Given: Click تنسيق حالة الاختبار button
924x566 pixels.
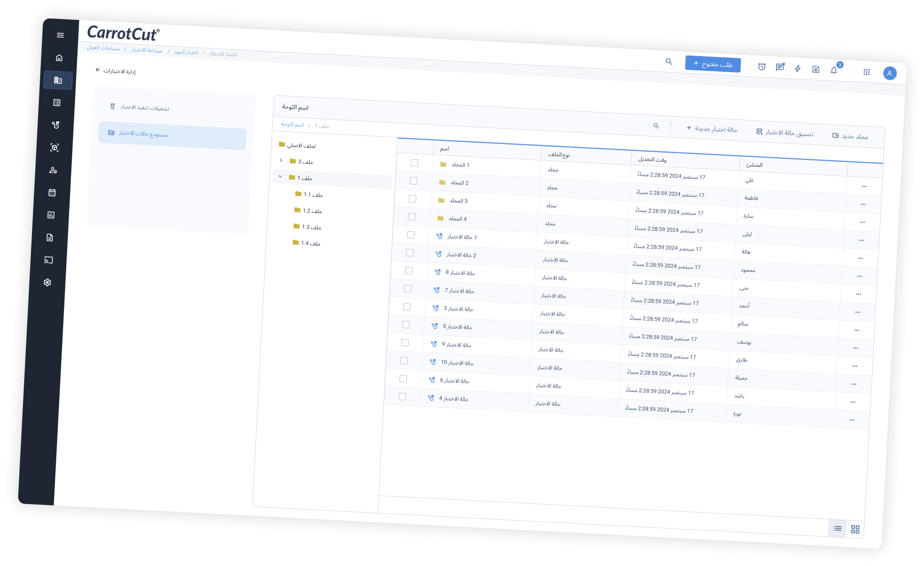Looking at the screenshot, I should pyautogui.click(x=785, y=133).
